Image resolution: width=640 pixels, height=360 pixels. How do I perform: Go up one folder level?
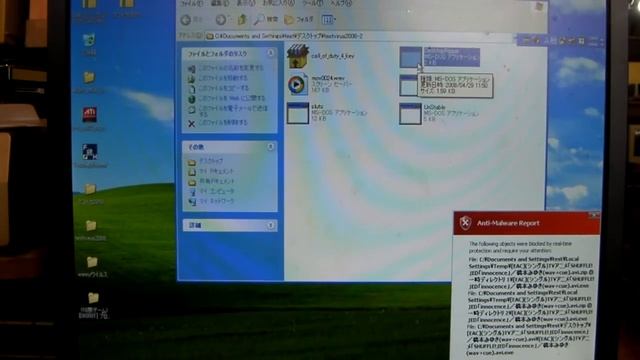242,20
